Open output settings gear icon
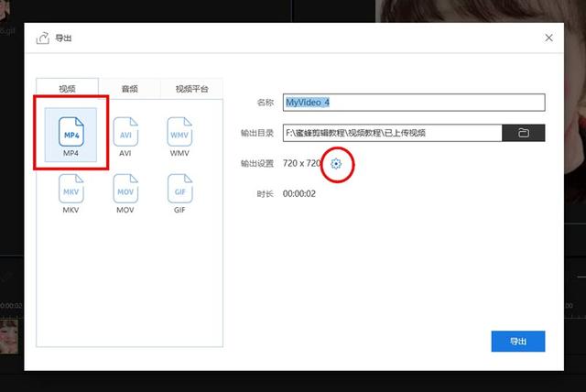The image size is (586, 392). (336, 164)
